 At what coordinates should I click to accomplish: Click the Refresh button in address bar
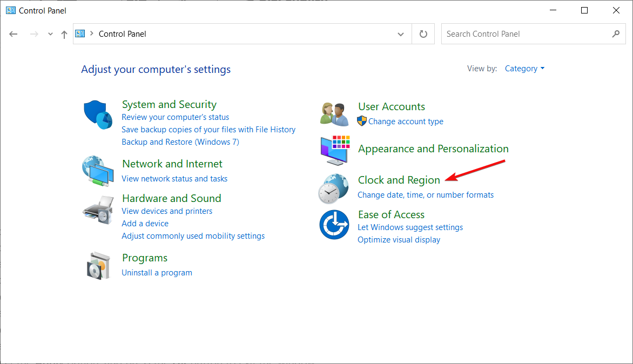click(x=423, y=34)
